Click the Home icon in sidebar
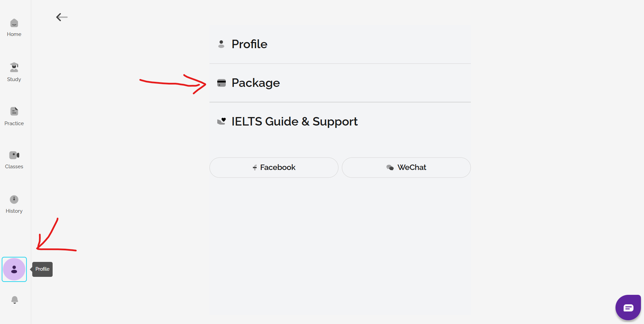Viewport: 644px width, 324px height. [14, 23]
